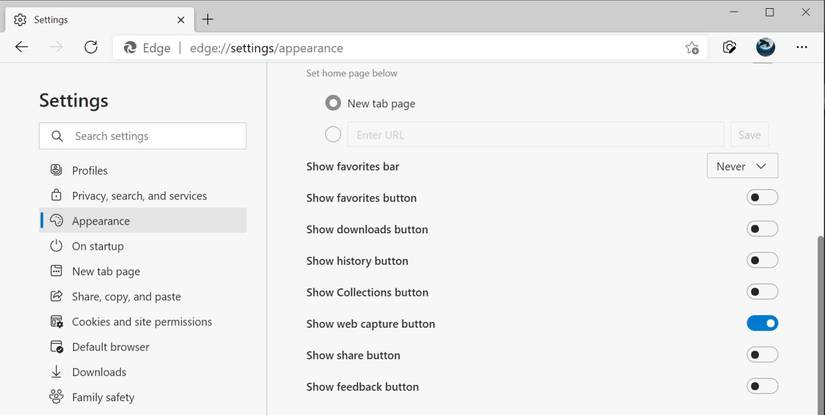Add this page to favorites star icon
Viewport: 825px width, 415px height.
(692, 47)
